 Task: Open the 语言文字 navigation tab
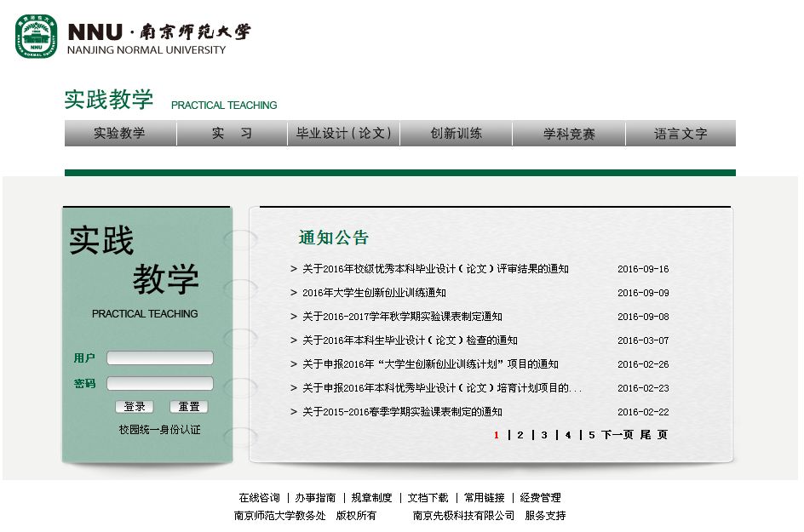[681, 134]
